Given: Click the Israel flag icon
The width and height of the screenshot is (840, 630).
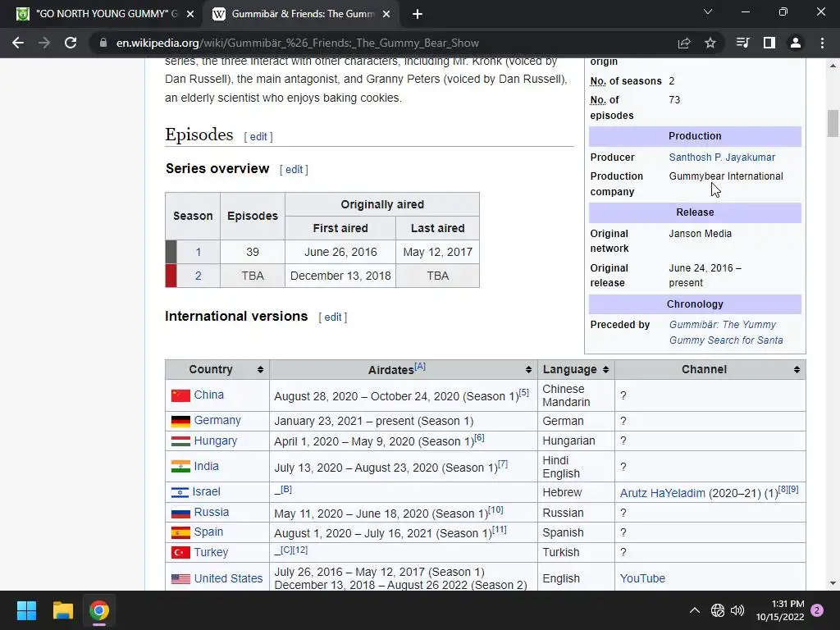Looking at the screenshot, I should (x=180, y=492).
